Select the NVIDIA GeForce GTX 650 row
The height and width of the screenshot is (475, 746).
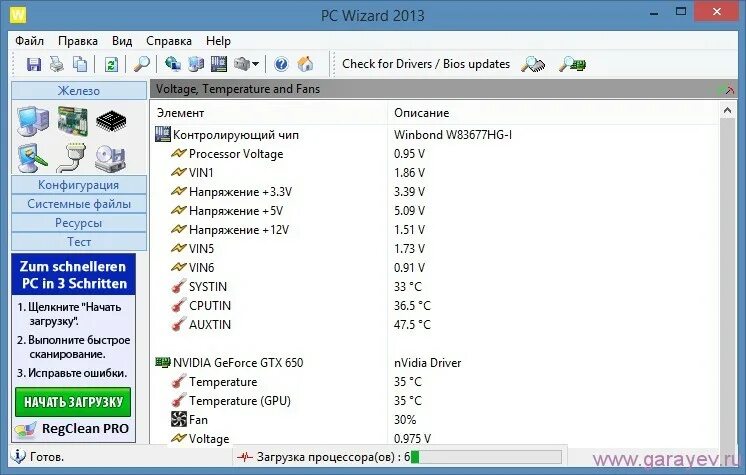[434, 363]
